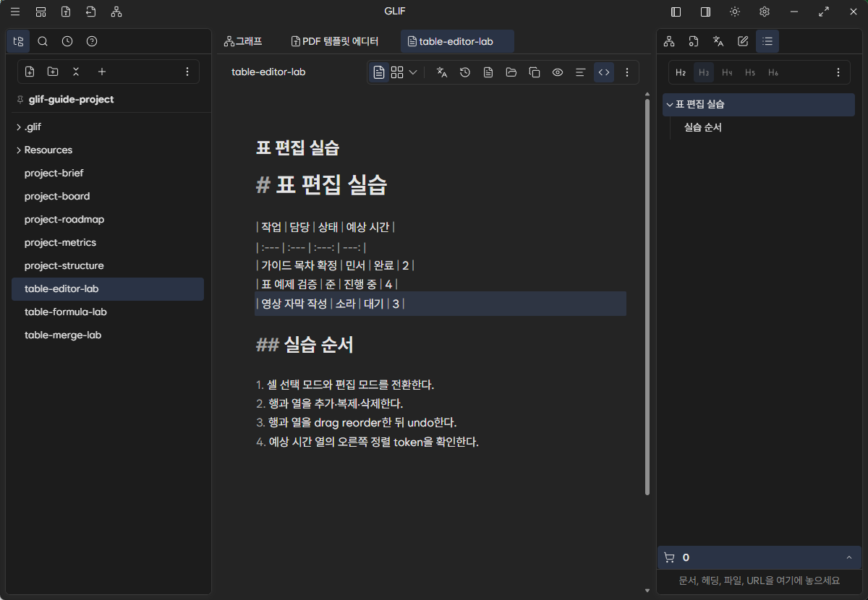Toggle the left sidebar panel
The image size is (868, 600).
pos(676,12)
